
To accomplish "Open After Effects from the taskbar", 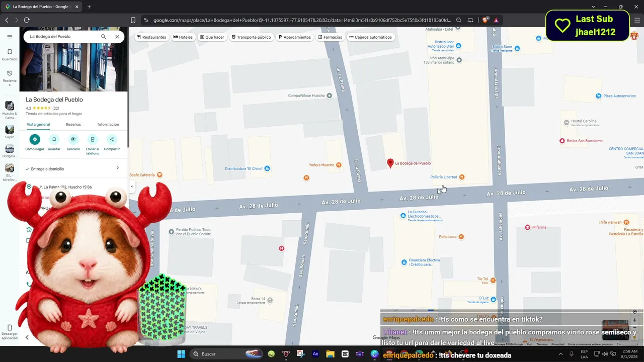I will [x=315, y=354].
